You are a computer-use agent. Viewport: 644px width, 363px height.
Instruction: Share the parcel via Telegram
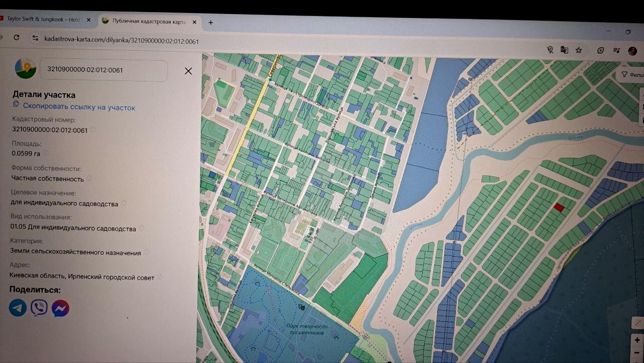(18, 307)
